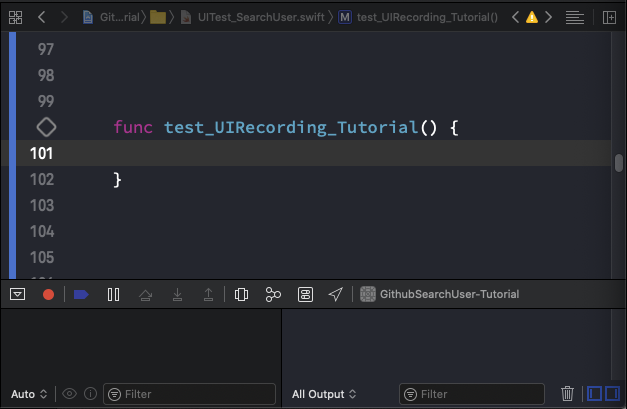The height and width of the screenshot is (409, 627).
Task: Click Simulate Location arrow icon
Action: [x=336, y=294]
